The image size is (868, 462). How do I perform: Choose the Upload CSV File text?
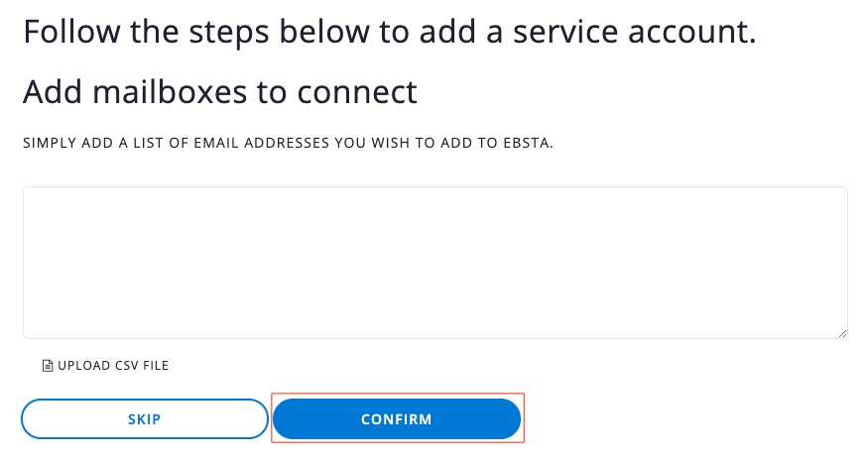(x=112, y=366)
